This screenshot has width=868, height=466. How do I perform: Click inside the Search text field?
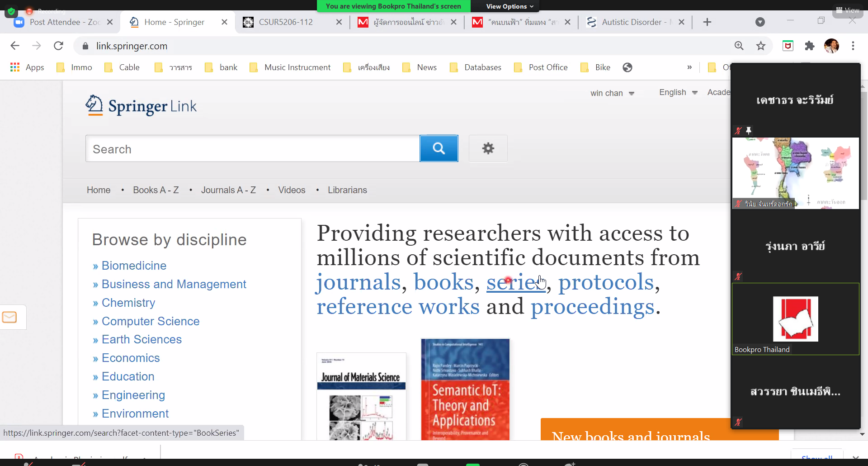coord(252,149)
